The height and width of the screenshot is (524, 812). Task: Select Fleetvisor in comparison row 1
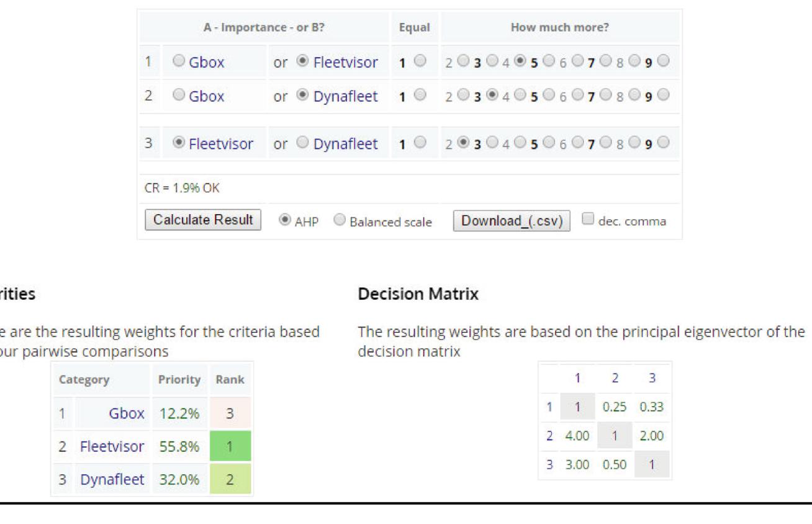303,61
